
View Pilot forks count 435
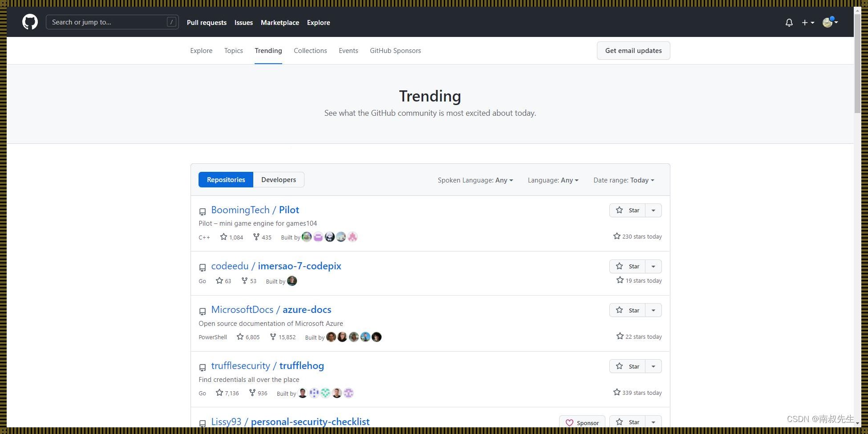point(262,237)
